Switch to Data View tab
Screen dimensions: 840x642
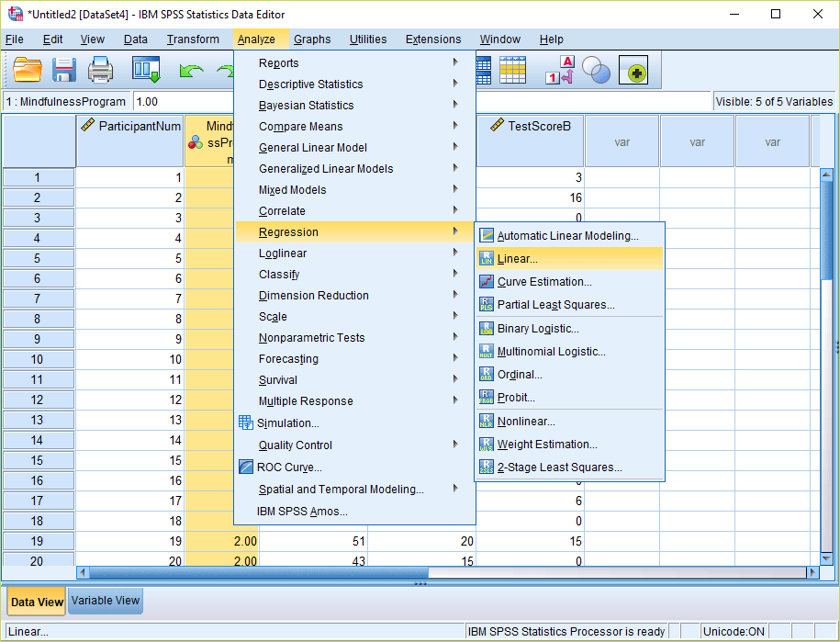pos(37,603)
